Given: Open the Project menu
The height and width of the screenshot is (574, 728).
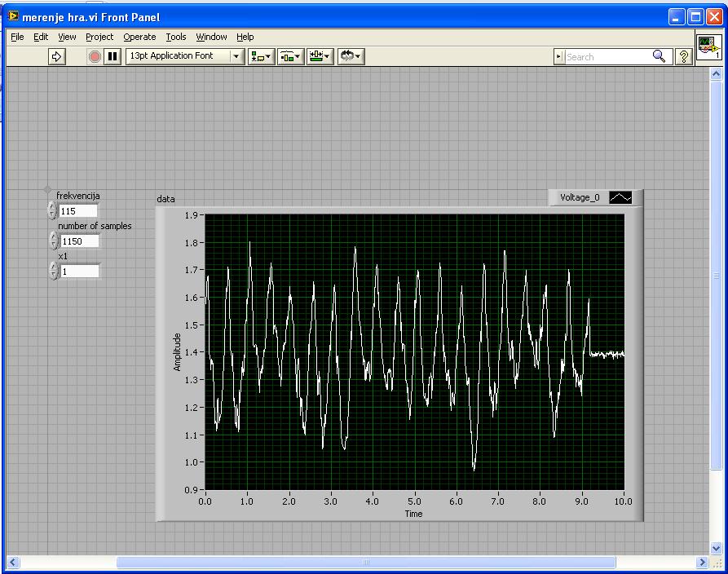Looking at the screenshot, I should tap(99, 37).
